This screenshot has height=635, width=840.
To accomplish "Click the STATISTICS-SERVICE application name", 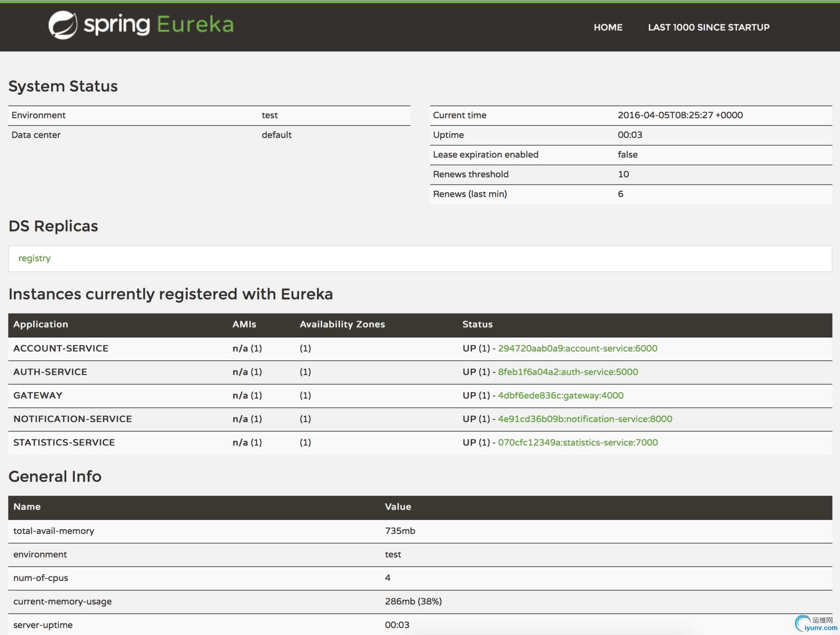I will (x=64, y=442).
